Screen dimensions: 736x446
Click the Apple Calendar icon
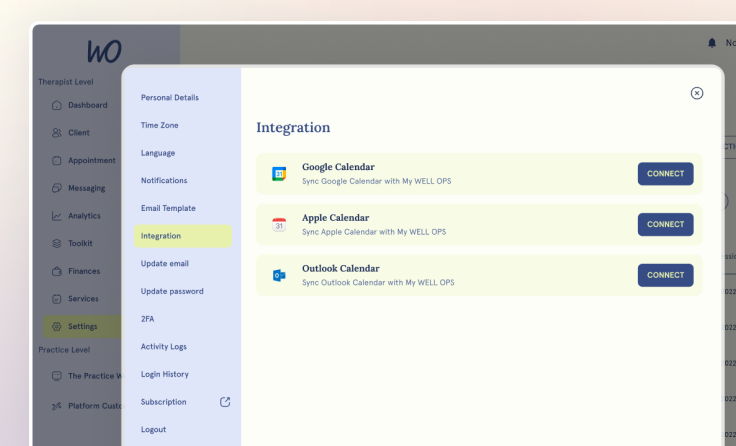pyautogui.click(x=279, y=225)
